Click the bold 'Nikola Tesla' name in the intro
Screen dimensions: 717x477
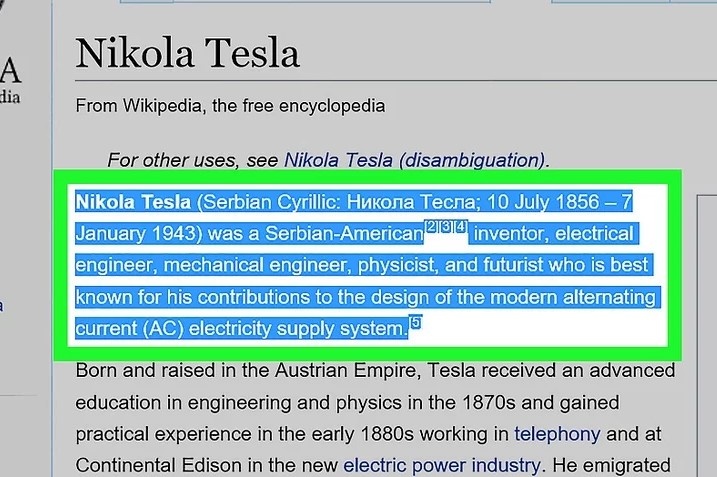(132, 202)
